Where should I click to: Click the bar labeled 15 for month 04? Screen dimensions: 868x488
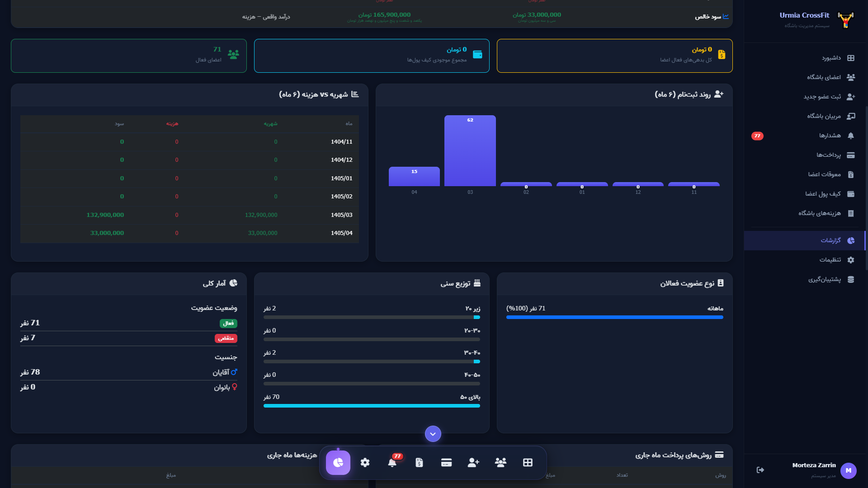click(x=414, y=176)
